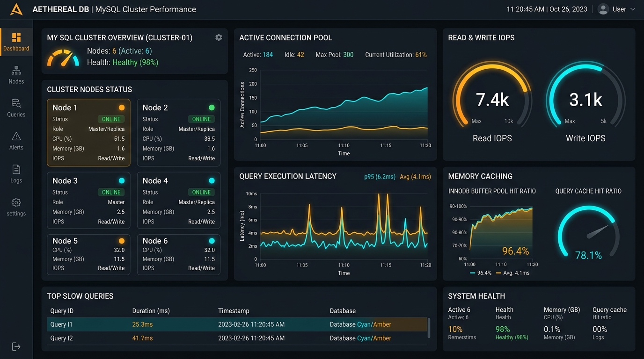Click Node 1 ONLINE status badge
The width and height of the screenshot is (644, 359).
coord(111,119)
